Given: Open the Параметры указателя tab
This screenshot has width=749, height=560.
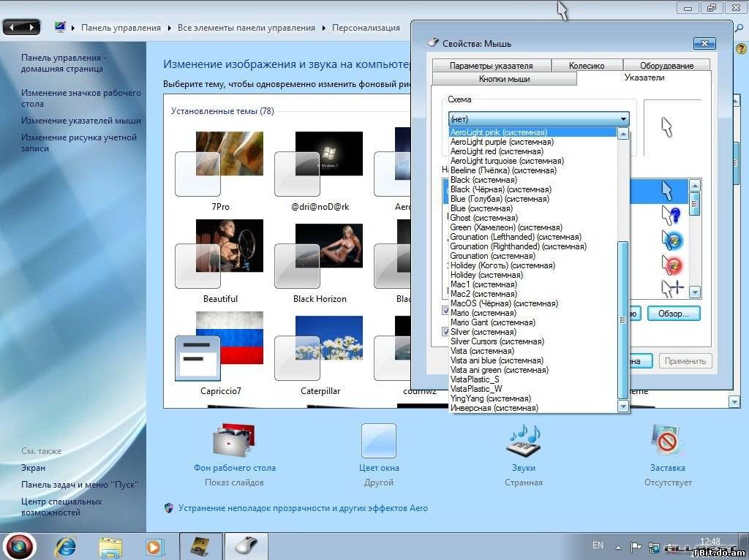Looking at the screenshot, I should pos(491,65).
